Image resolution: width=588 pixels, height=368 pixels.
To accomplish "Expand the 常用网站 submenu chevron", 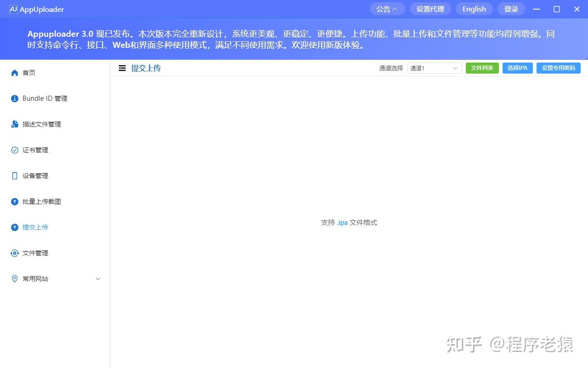I will click(98, 279).
